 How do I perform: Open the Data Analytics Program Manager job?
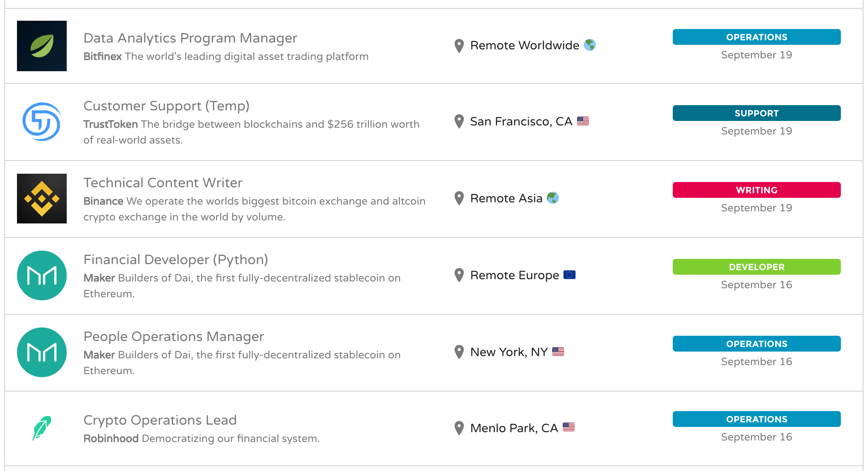(190, 38)
